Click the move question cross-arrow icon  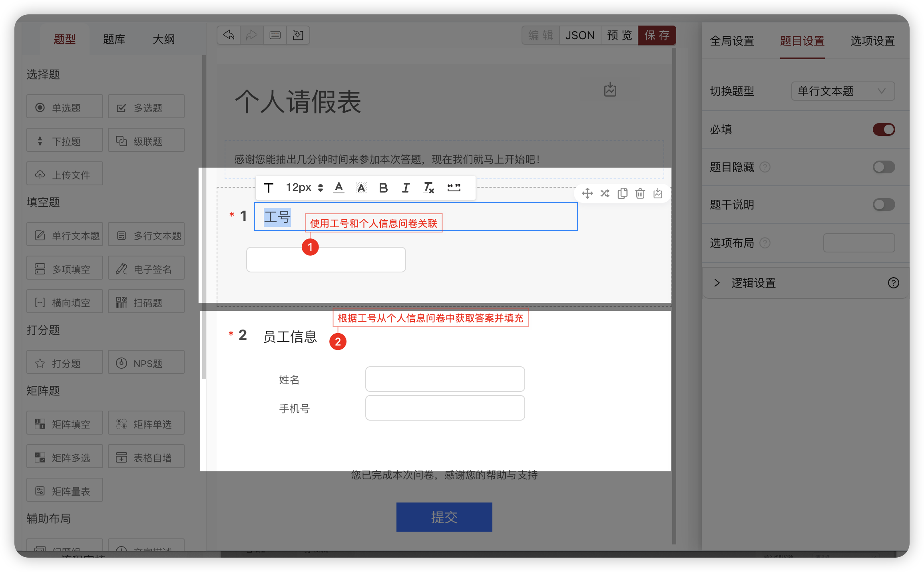pyautogui.click(x=587, y=193)
